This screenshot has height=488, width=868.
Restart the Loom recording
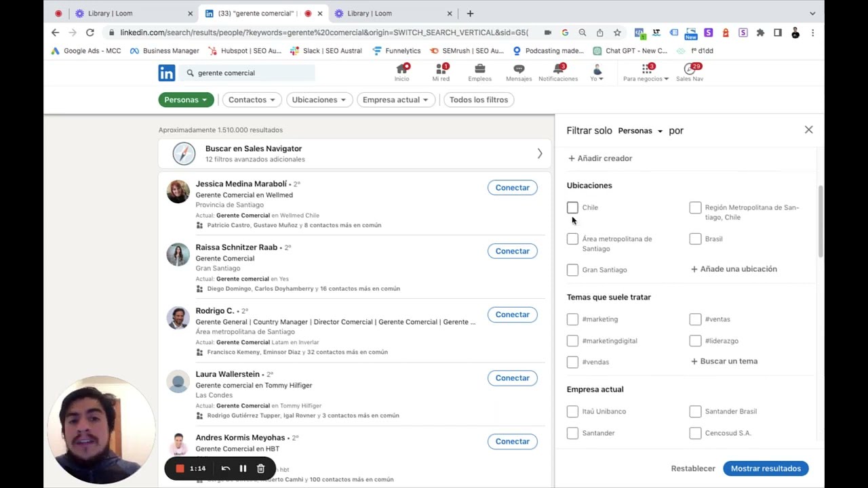226,468
